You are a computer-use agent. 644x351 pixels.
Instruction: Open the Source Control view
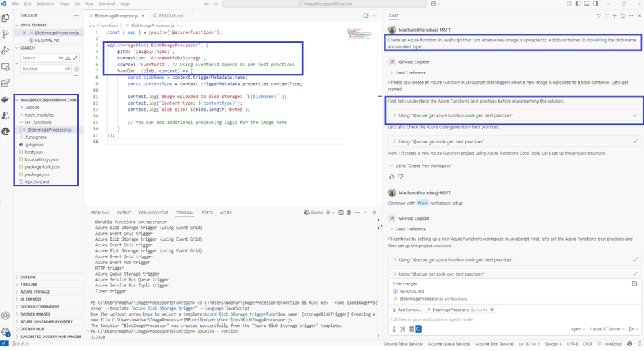[x=5, y=34]
